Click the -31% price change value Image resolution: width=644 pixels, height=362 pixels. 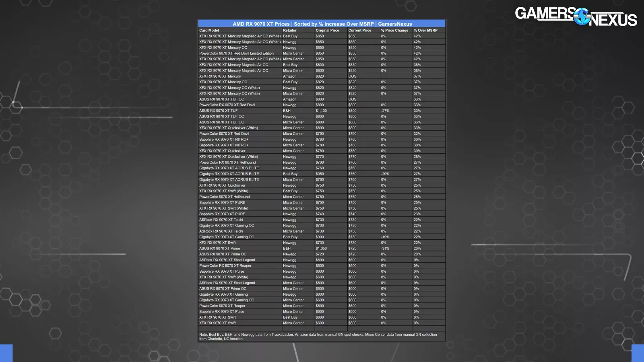pos(385,249)
